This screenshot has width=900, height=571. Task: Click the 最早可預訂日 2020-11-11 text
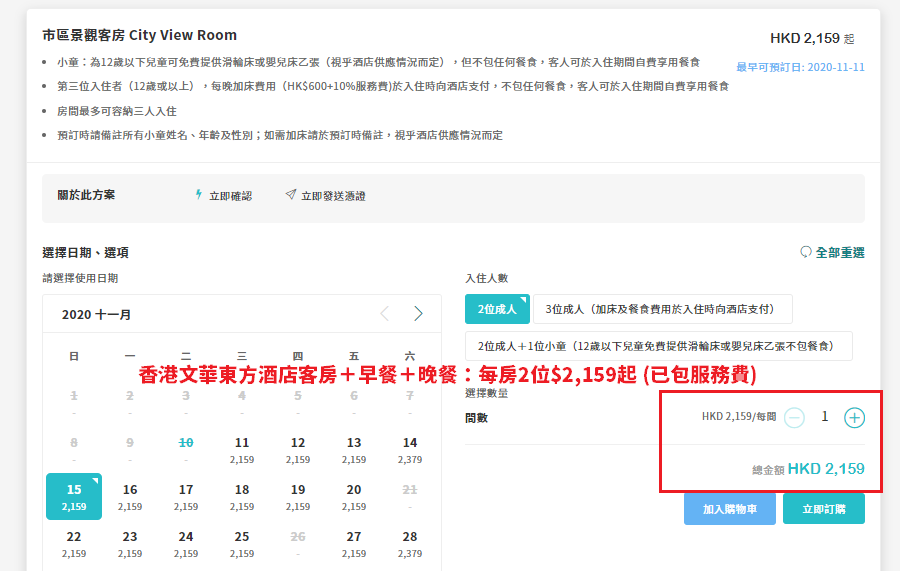pos(800,67)
